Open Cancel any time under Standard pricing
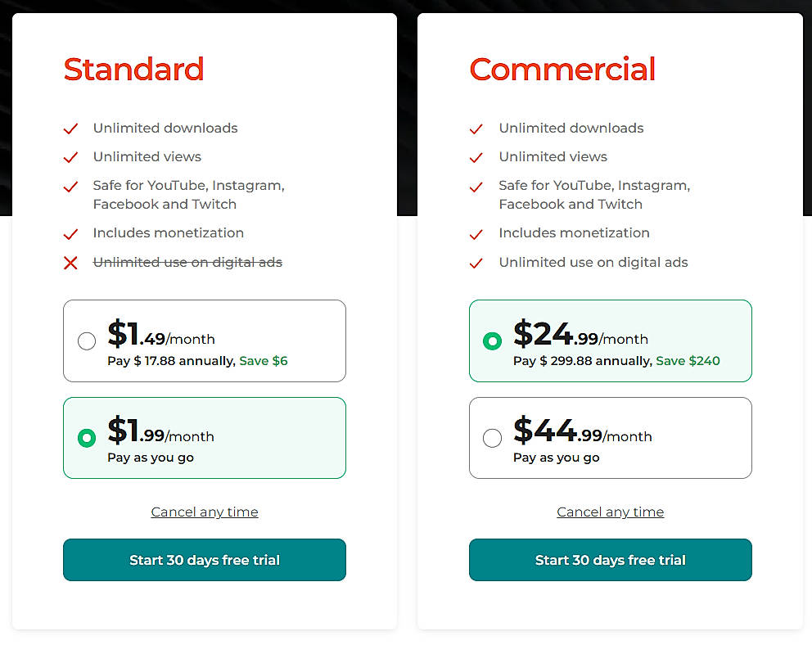Screen dimensions: 812x645 coord(204,512)
